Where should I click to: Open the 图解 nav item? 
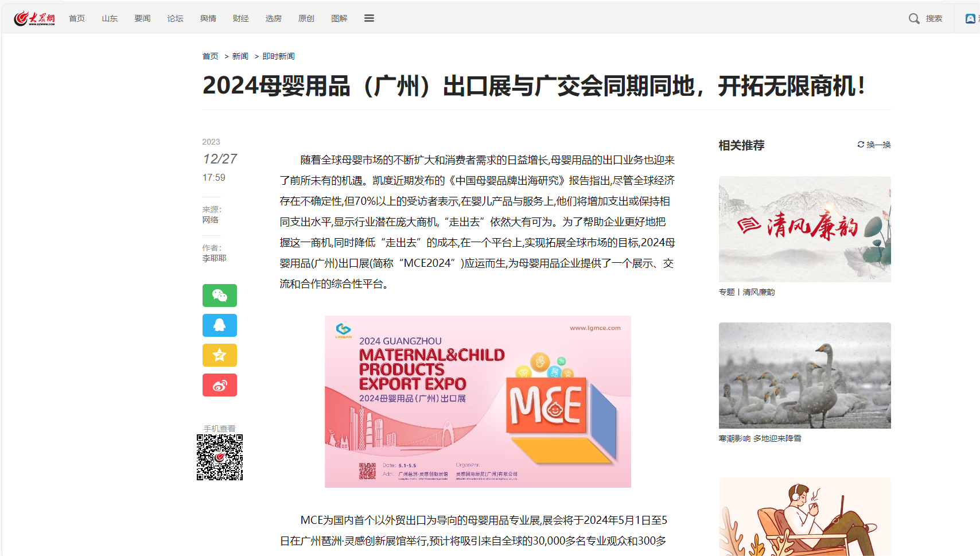339,18
